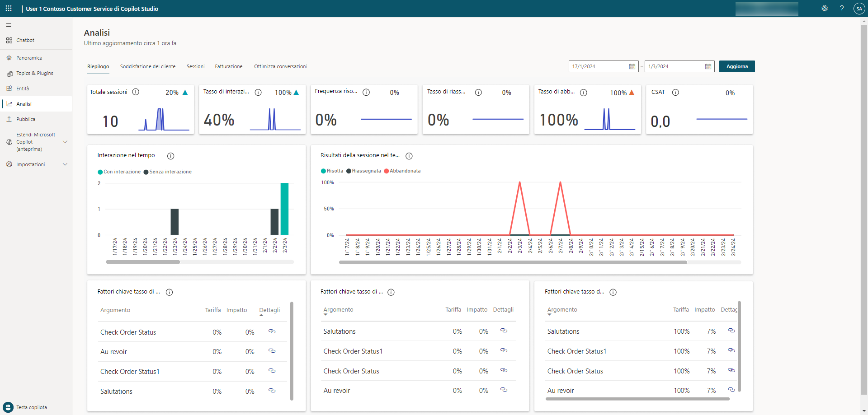
Task: Show info for CSAT card
Action: click(675, 92)
